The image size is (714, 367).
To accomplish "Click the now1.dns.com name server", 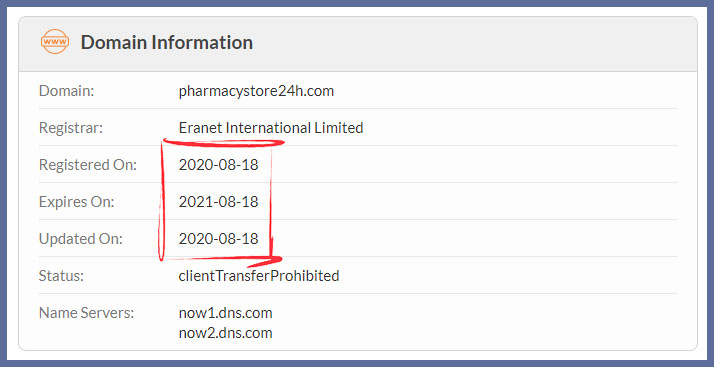I will click(225, 313).
